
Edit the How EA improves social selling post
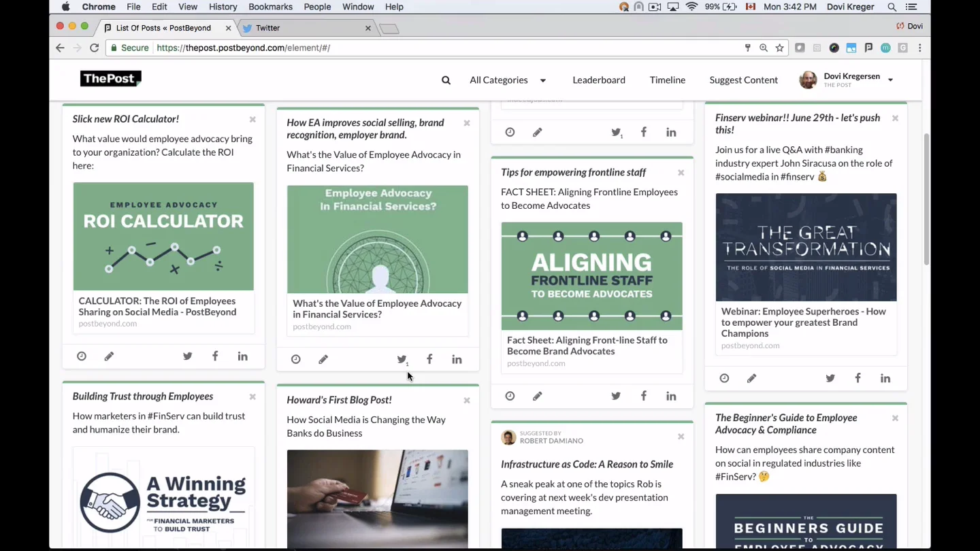click(323, 359)
